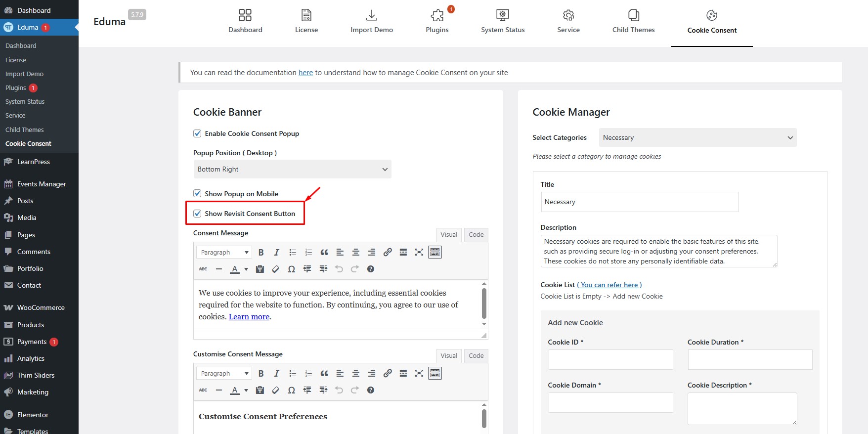Open the System Status icon in top navigation
The image size is (868, 434).
click(x=502, y=15)
